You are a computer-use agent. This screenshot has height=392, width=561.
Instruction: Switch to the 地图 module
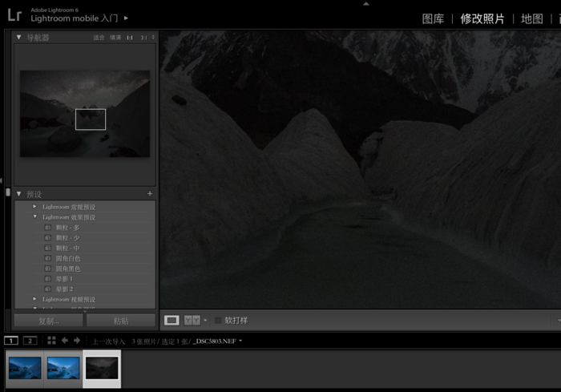[531, 18]
